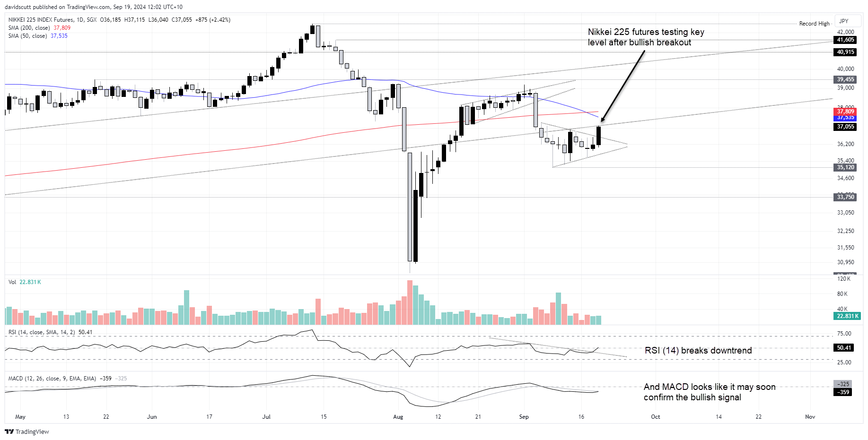The width and height of the screenshot is (868, 440).
Task: Click the 35,120 support level tag
Action: click(845, 167)
